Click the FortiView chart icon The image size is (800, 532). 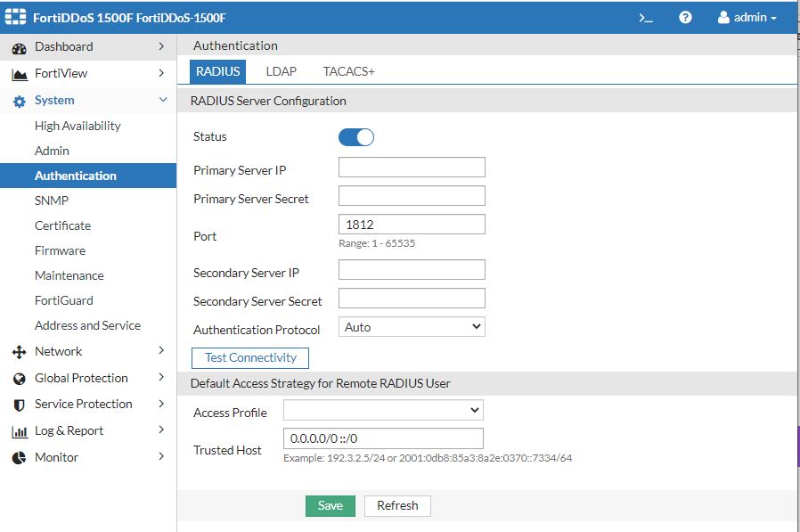pyautogui.click(x=20, y=75)
